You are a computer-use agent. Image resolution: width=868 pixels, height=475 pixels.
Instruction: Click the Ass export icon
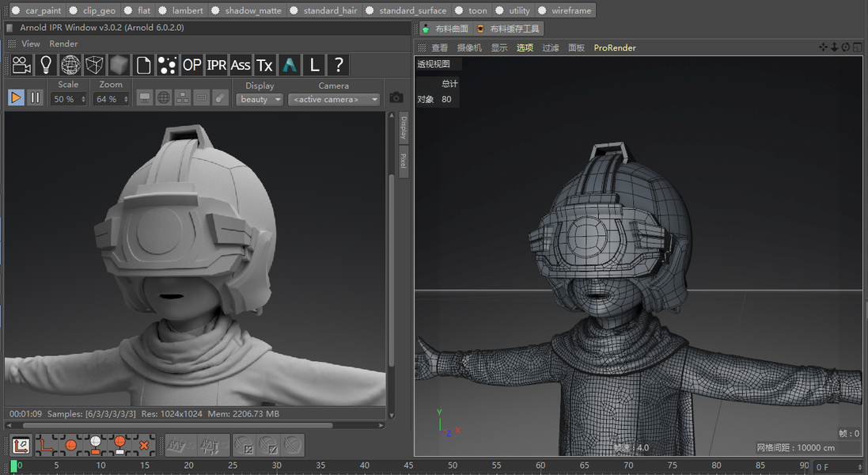coord(241,66)
